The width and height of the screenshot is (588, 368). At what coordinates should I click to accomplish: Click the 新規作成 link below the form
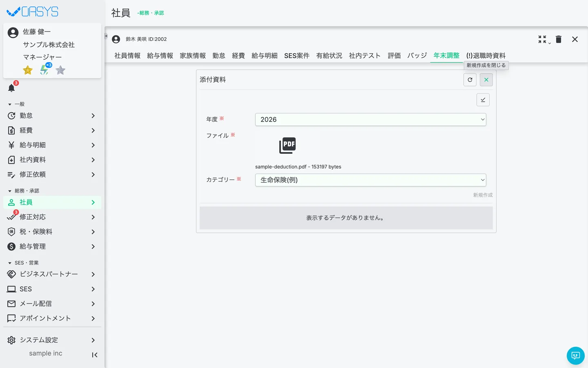point(483,195)
